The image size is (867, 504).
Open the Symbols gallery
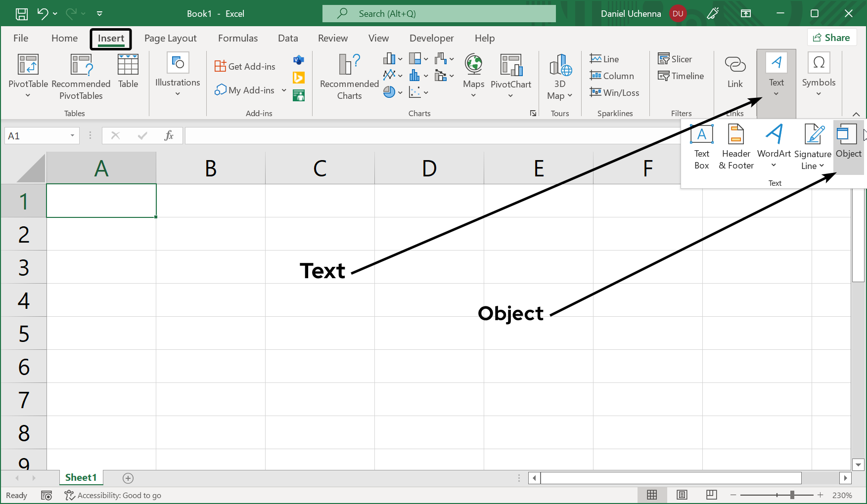819,74
